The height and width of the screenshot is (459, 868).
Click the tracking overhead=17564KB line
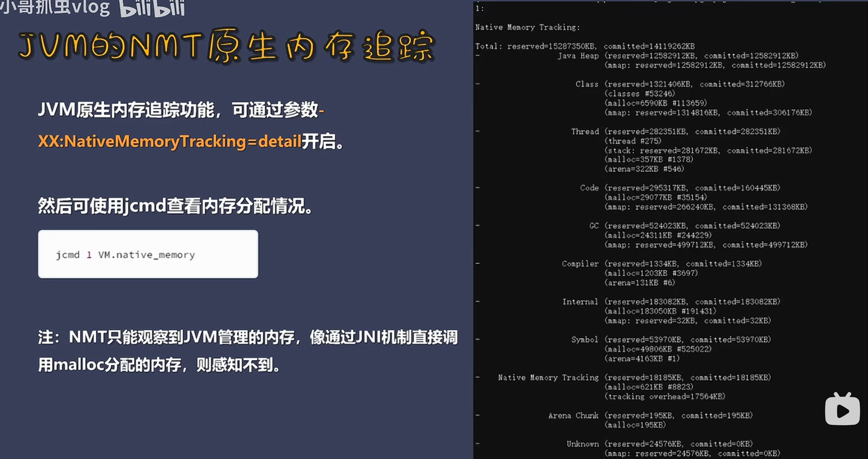[x=664, y=397]
